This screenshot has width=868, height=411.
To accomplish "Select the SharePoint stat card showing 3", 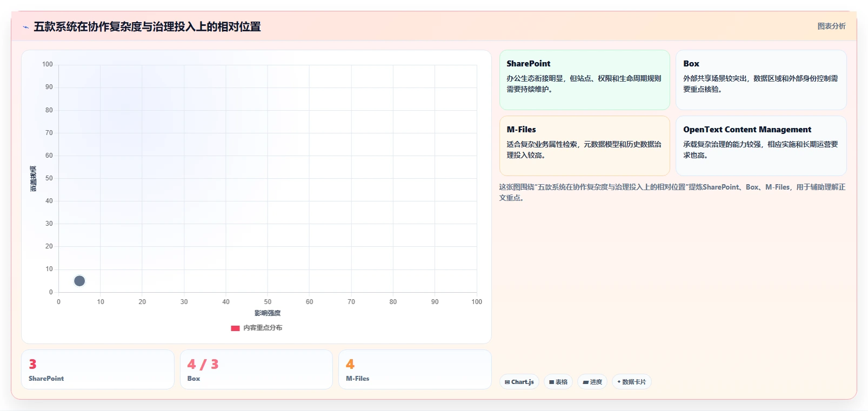I will click(x=98, y=369).
